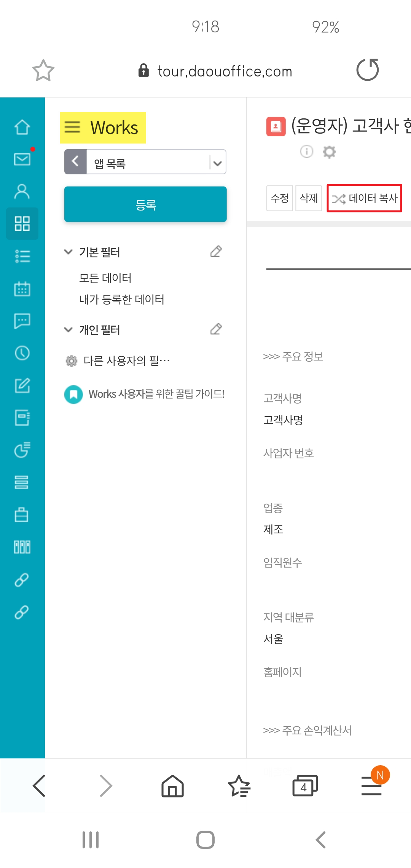Click the app settings gear beside info icon
Viewport: 411px width, 868px height.
(329, 152)
